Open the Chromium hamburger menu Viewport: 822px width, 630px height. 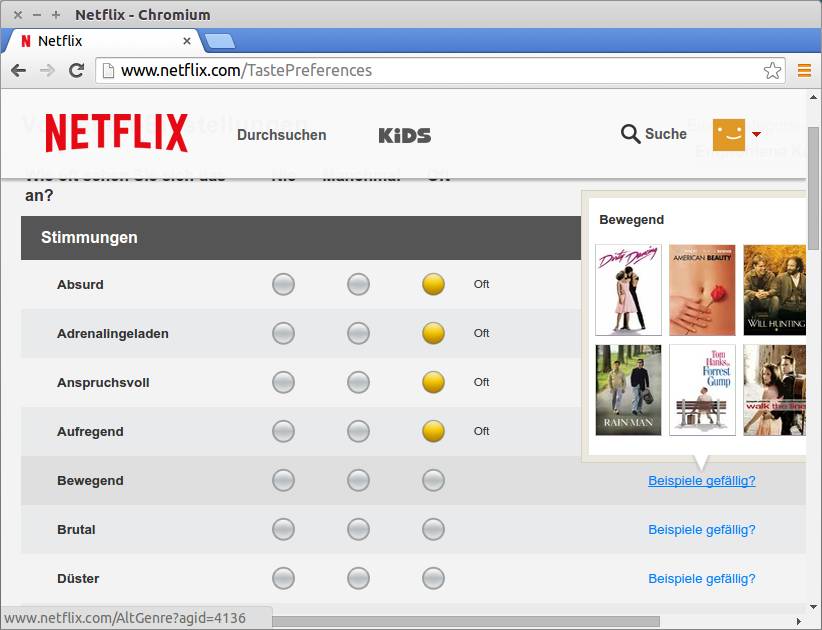click(804, 70)
